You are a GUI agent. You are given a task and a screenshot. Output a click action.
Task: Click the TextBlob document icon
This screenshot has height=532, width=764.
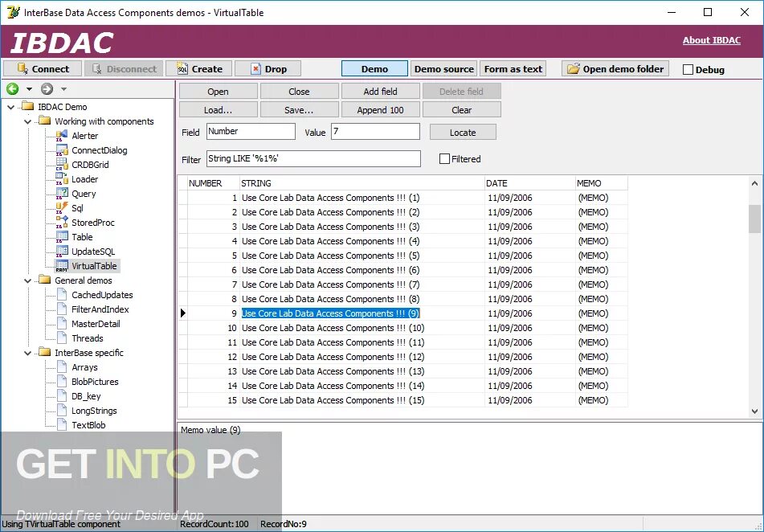point(62,425)
